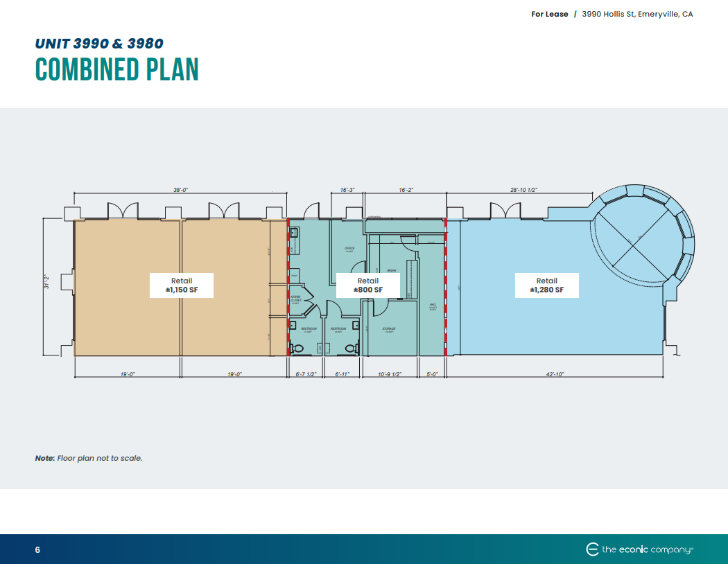Select the double-door entry on the left unit
Image resolution: width=728 pixels, height=564 pixels.
[x=123, y=209]
